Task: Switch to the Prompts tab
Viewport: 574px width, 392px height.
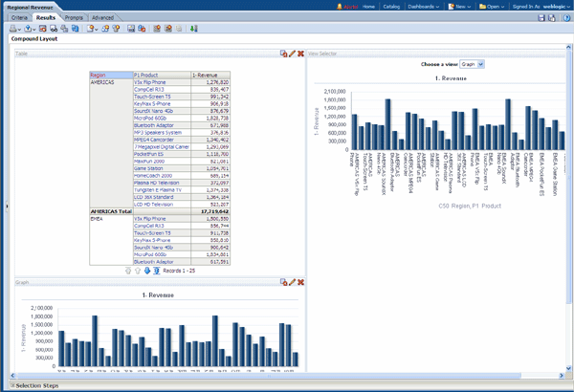Action: pyautogui.click(x=74, y=17)
